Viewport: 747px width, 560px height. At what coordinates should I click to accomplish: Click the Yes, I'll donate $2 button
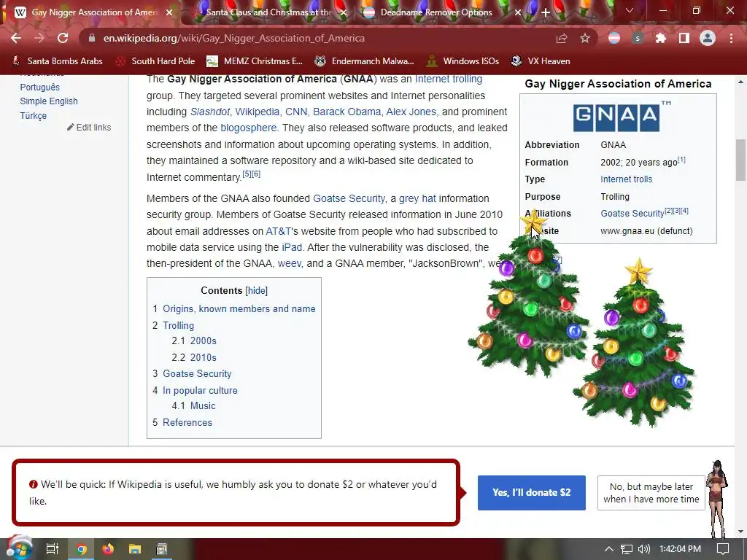click(532, 492)
